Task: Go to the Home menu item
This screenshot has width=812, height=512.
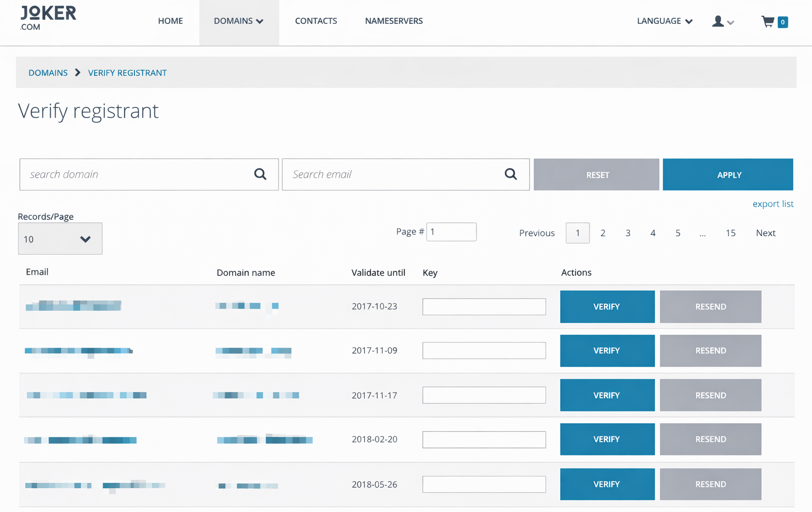Action: pos(170,21)
